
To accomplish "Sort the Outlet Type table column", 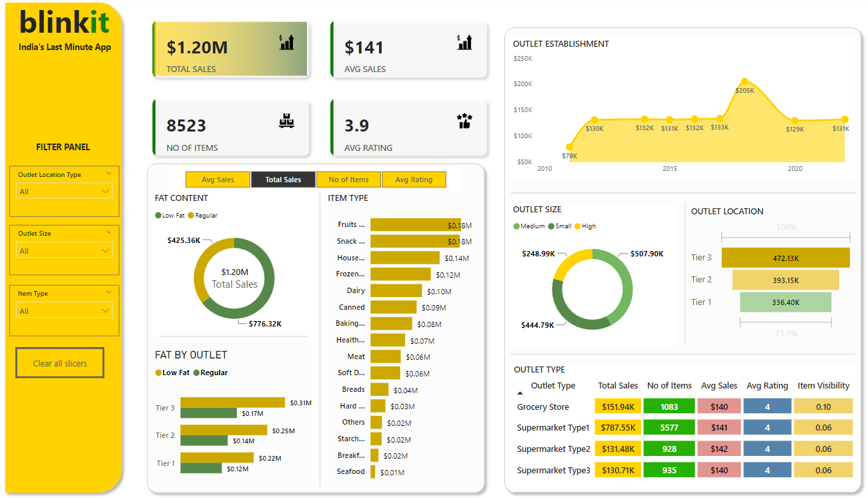I will 552,385.
